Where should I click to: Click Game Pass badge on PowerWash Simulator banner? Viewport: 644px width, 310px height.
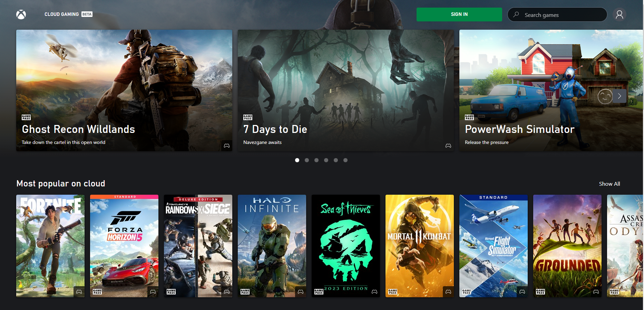pyautogui.click(x=469, y=117)
